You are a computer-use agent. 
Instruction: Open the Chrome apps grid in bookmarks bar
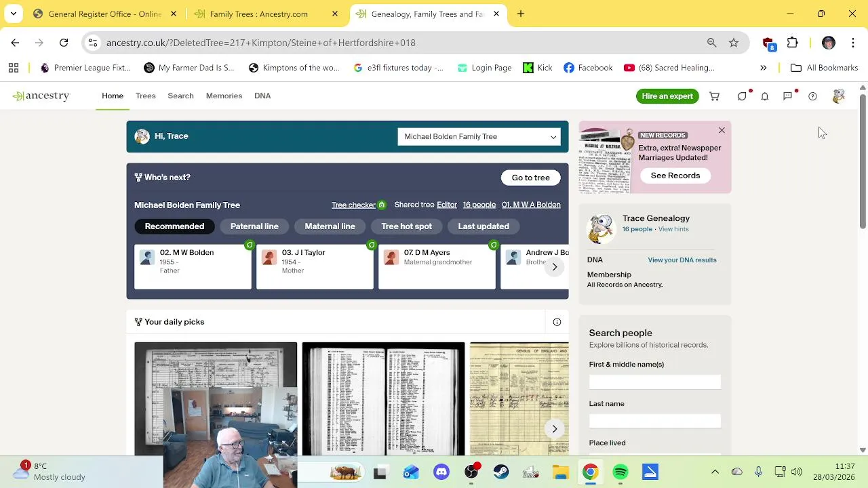pos(14,68)
